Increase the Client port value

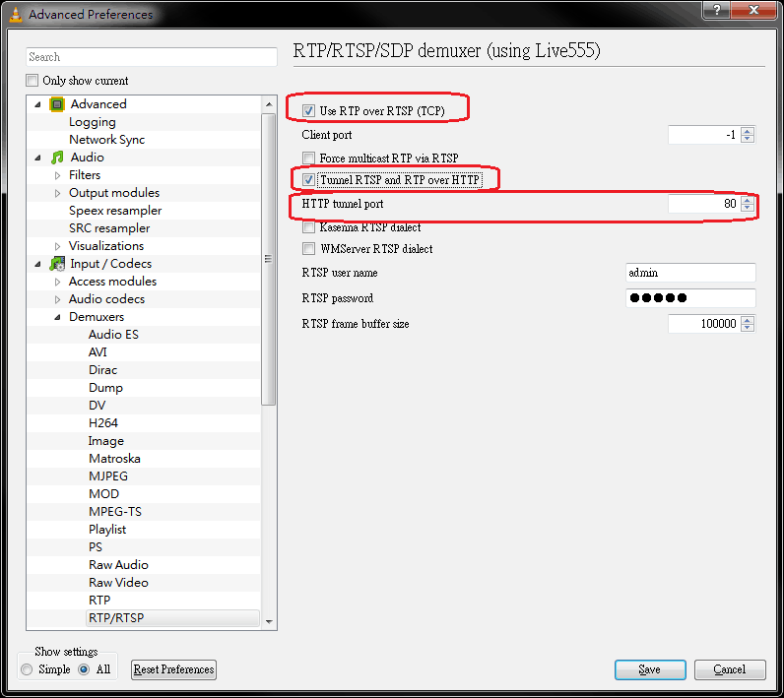tap(748, 131)
